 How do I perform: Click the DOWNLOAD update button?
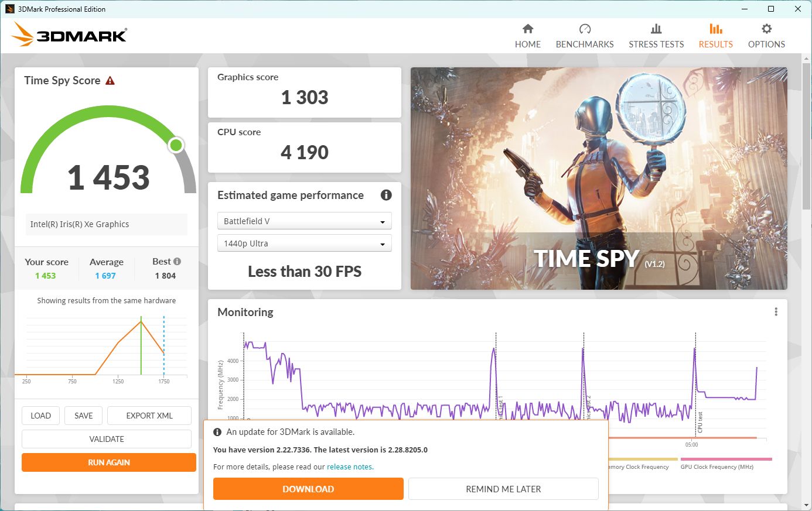(308, 489)
